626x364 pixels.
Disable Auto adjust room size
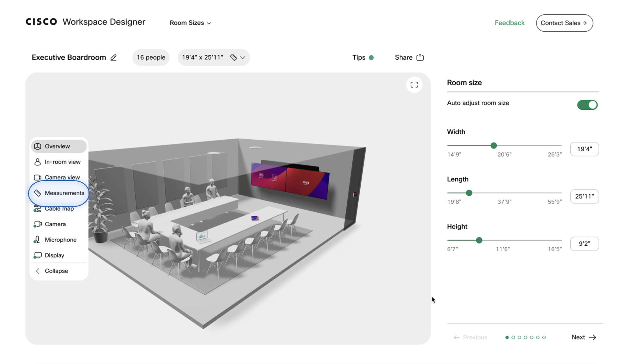[x=587, y=105]
